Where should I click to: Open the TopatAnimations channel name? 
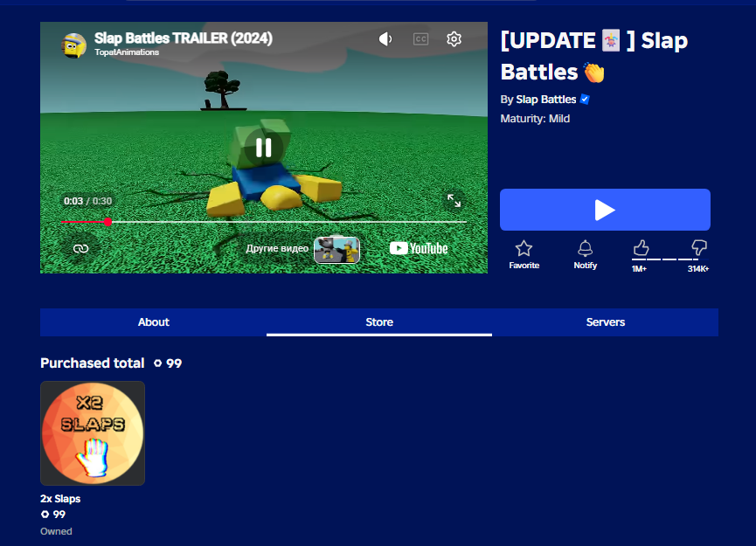127,52
